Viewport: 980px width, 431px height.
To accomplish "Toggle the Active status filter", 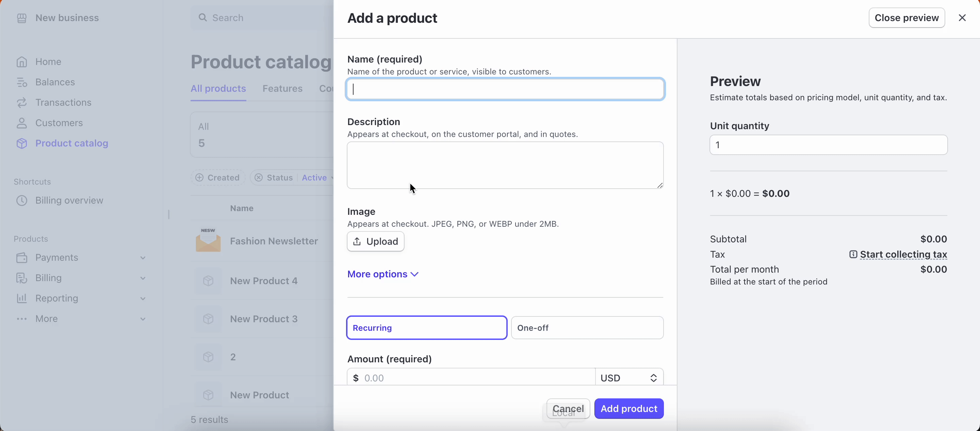I will point(315,177).
